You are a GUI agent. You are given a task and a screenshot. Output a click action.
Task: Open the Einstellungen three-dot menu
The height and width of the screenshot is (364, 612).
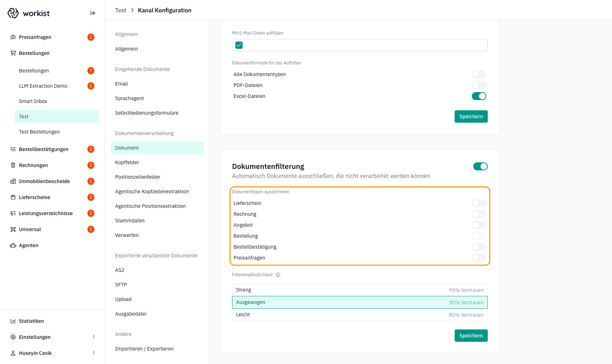point(94,337)
